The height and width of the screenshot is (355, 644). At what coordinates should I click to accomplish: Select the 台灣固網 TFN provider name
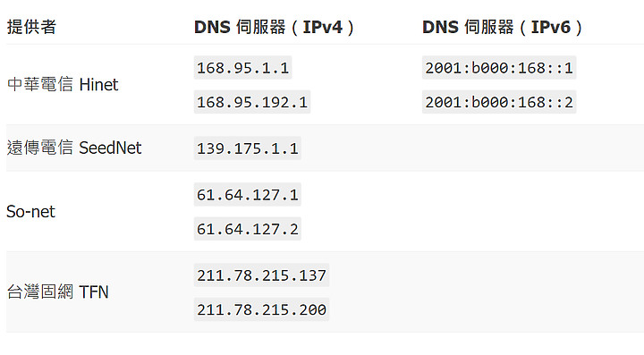[x=57, y=292]
